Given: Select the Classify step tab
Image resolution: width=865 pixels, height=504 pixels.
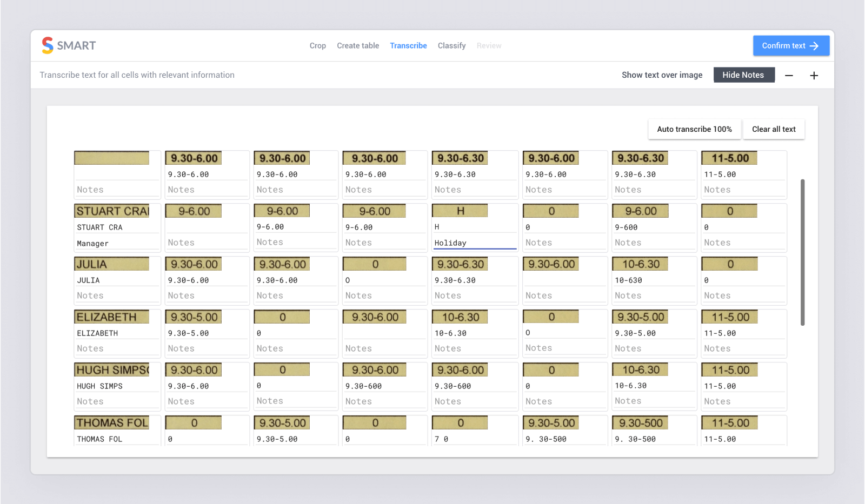Looking at the screenshot, I should [451, 46].
